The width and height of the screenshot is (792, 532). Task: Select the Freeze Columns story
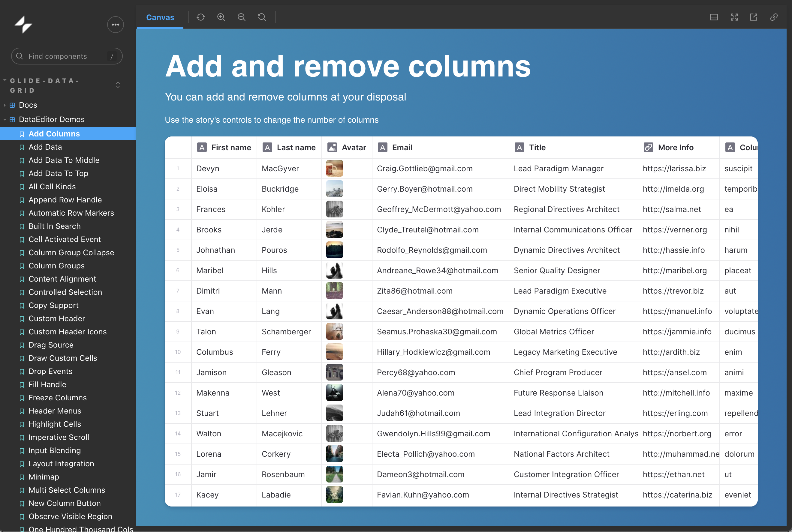coord(57,398)
